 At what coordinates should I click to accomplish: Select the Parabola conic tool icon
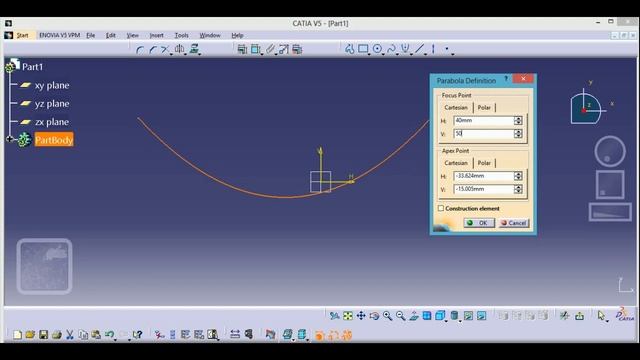pyautogui.click(x=405, y=49)
